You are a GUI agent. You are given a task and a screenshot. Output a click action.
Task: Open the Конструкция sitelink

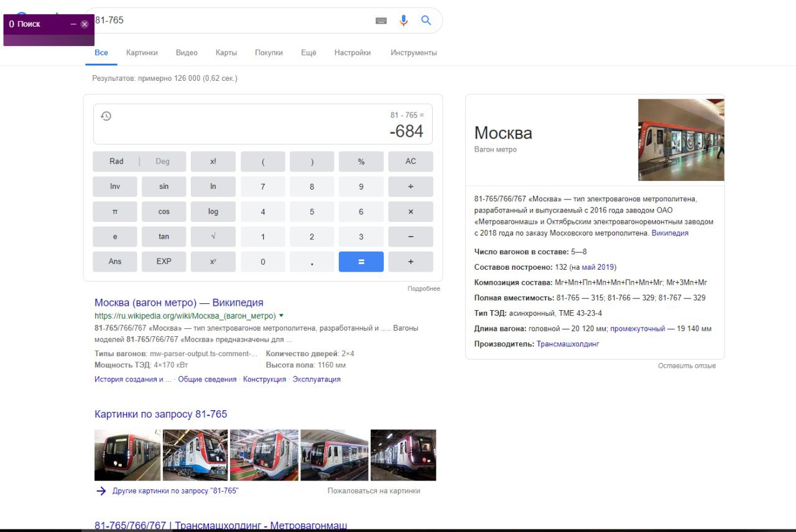tap(264, 379)
